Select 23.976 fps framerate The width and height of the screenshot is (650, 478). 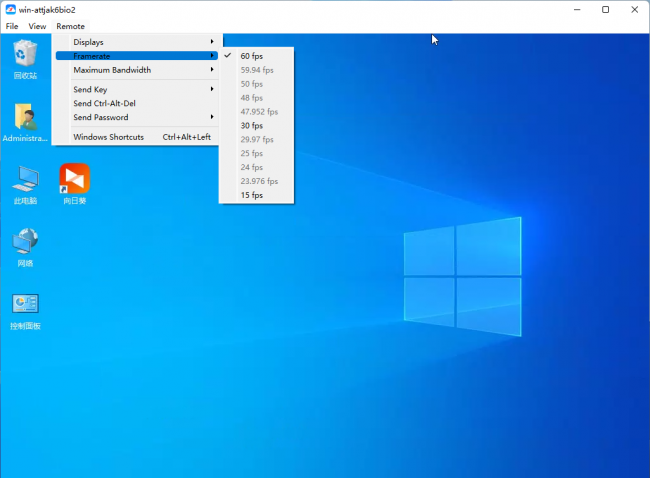point(257,181)
